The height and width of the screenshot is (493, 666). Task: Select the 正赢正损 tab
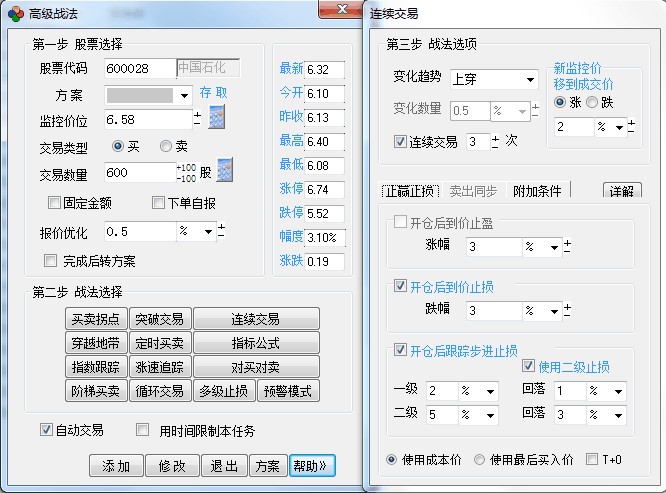point(410,190)
